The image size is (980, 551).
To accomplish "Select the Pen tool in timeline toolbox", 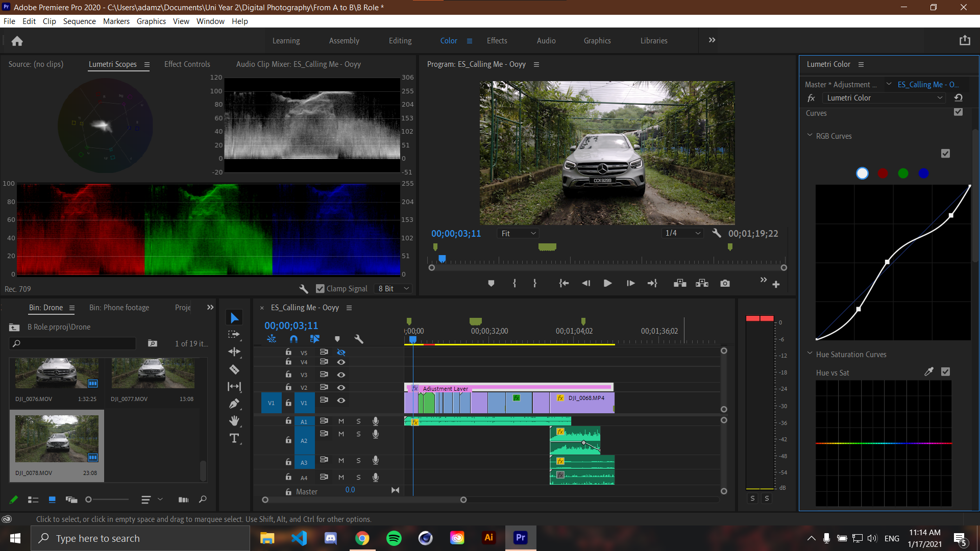I will click(234, 404).
